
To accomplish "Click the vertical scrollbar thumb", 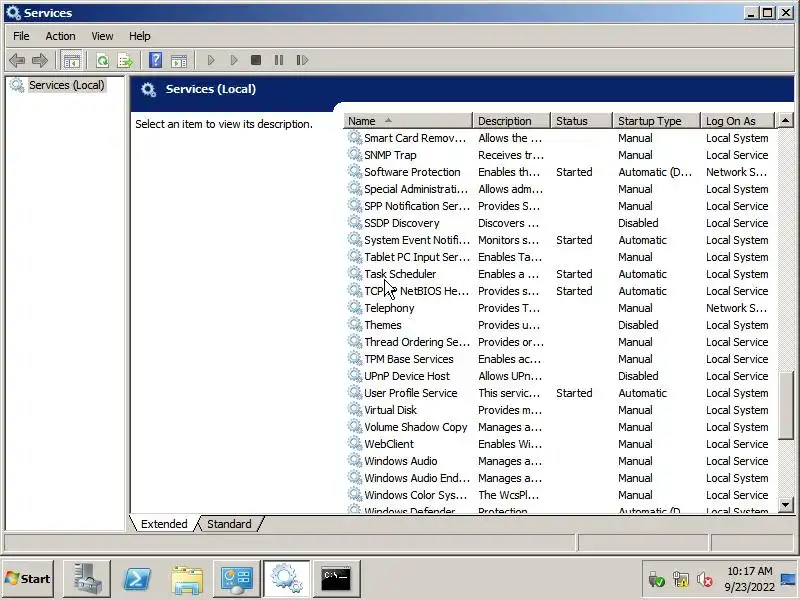I will point(785,406).
